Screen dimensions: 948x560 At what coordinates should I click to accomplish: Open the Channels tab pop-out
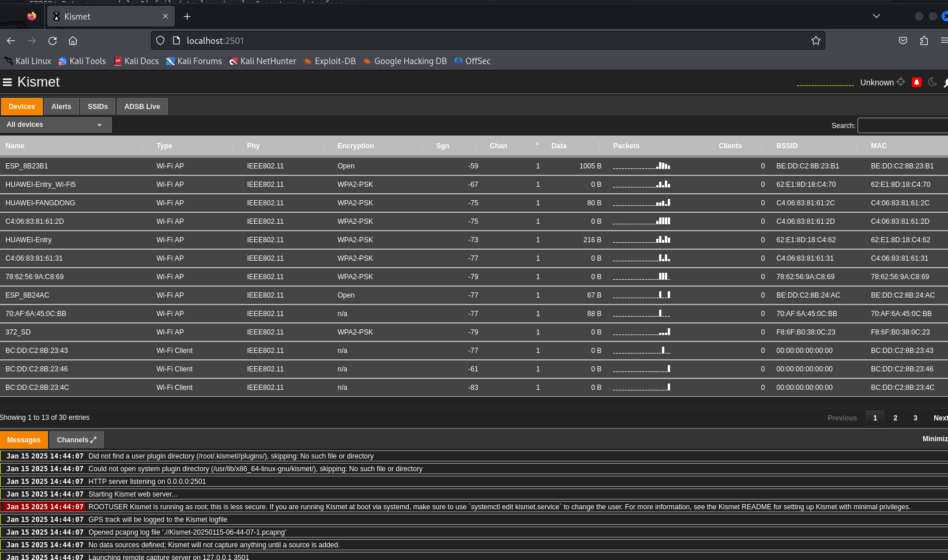[77, 440]
